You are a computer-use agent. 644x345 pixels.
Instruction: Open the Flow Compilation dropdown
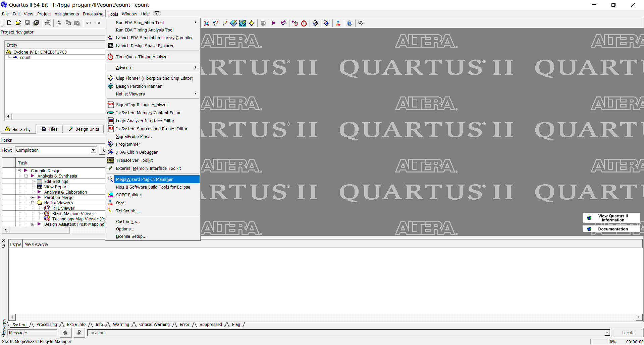point(93,150)
